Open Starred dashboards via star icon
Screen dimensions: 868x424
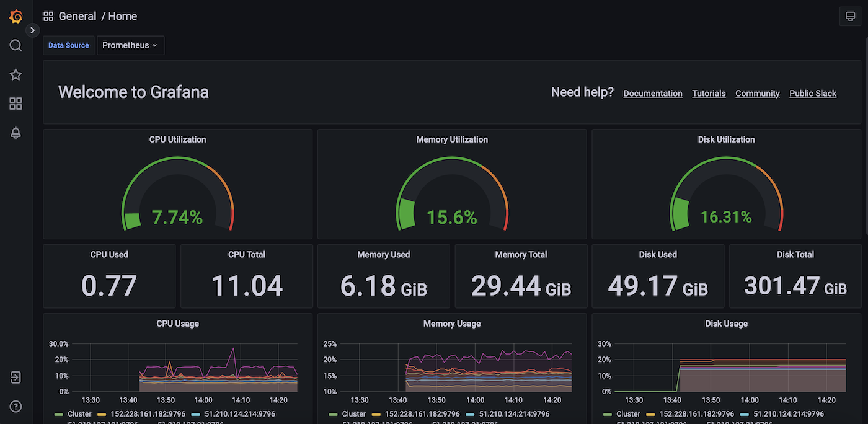pos(15,74)
